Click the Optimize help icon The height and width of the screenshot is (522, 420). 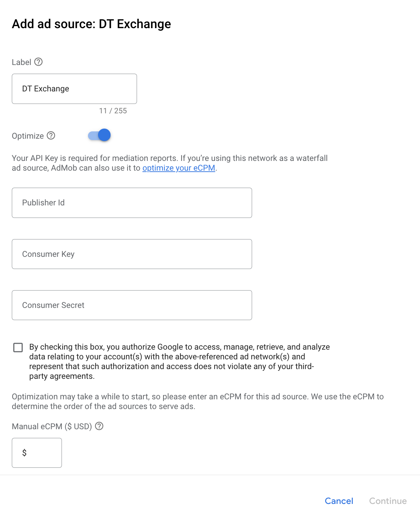pos(51,136)
